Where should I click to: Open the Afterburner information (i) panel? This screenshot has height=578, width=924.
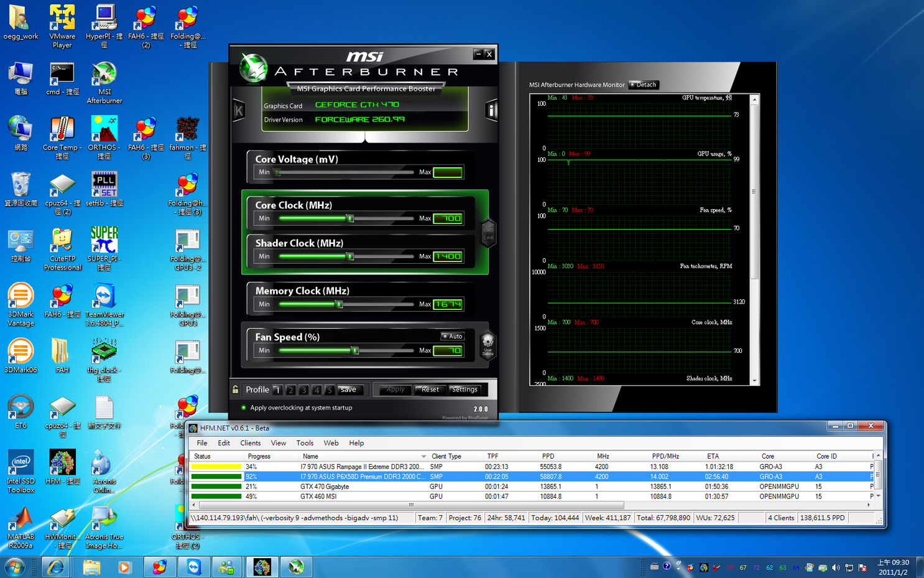[491, 111]
